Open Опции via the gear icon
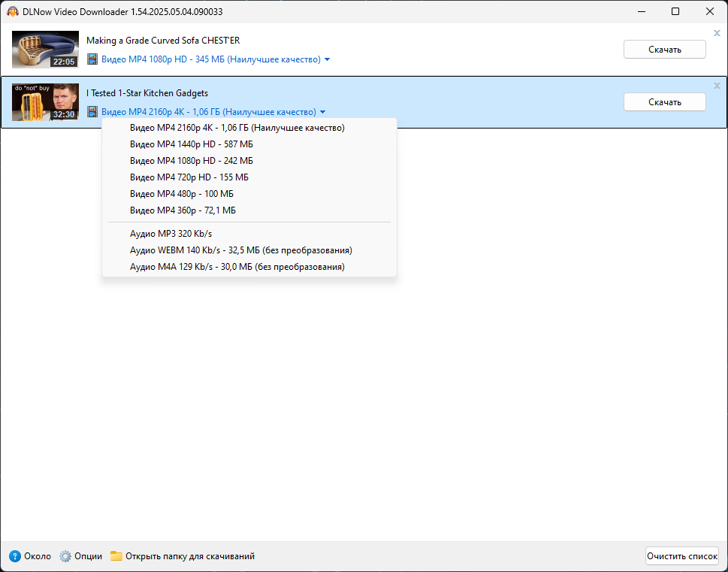This screenshot has height=572, width=728. pos(65,556)
